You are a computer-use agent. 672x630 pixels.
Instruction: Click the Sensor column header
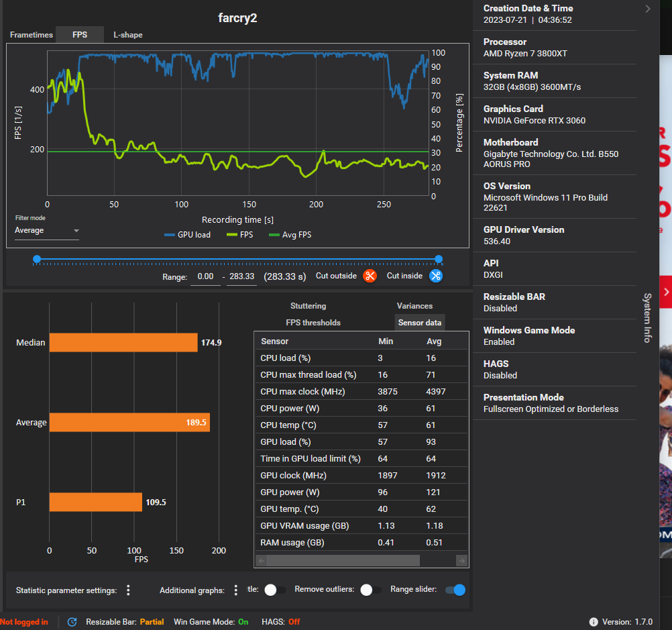[x=274, y=342]
